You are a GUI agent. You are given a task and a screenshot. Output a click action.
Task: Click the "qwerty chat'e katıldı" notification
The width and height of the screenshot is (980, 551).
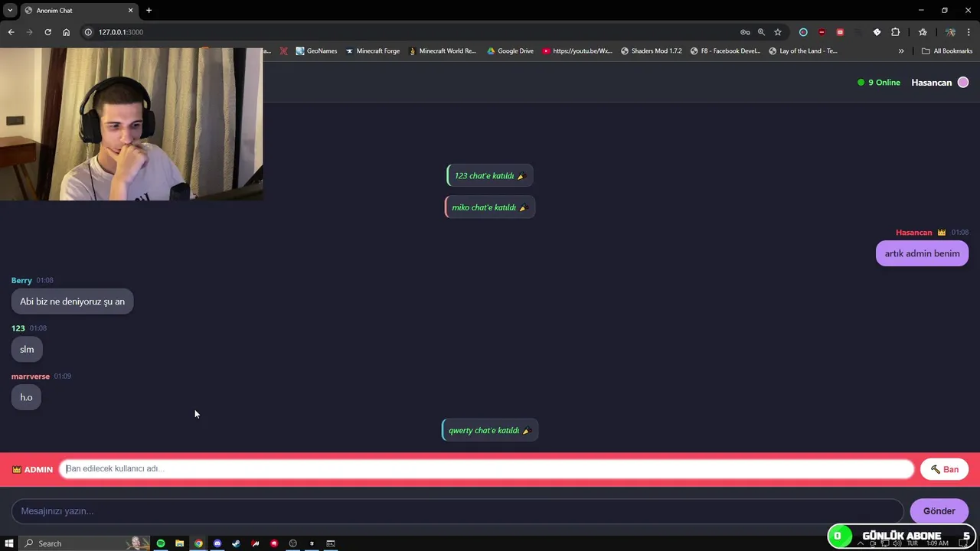[490, 430]
